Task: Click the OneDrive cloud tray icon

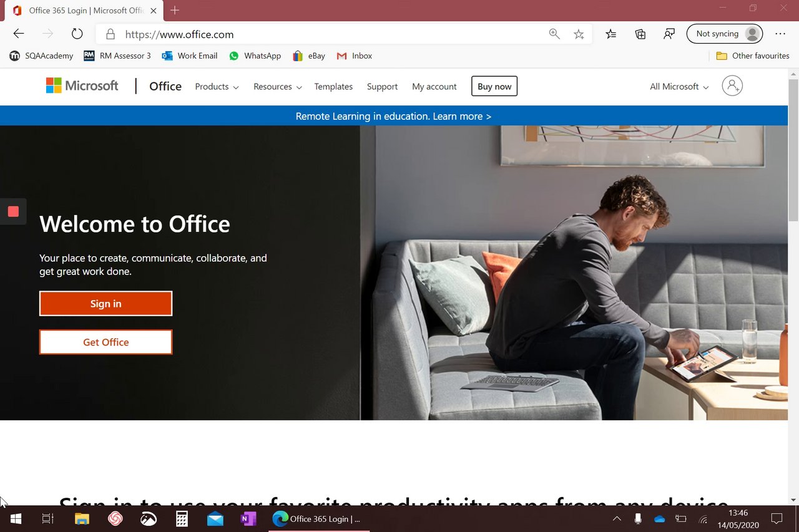Action: pos(660,518)
